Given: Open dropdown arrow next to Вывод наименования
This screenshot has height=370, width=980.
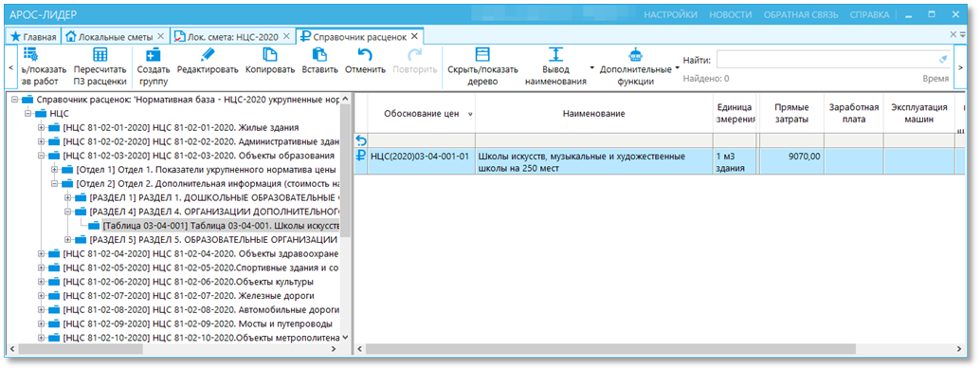Looking at the screenshot, I should tap(591, 67).
